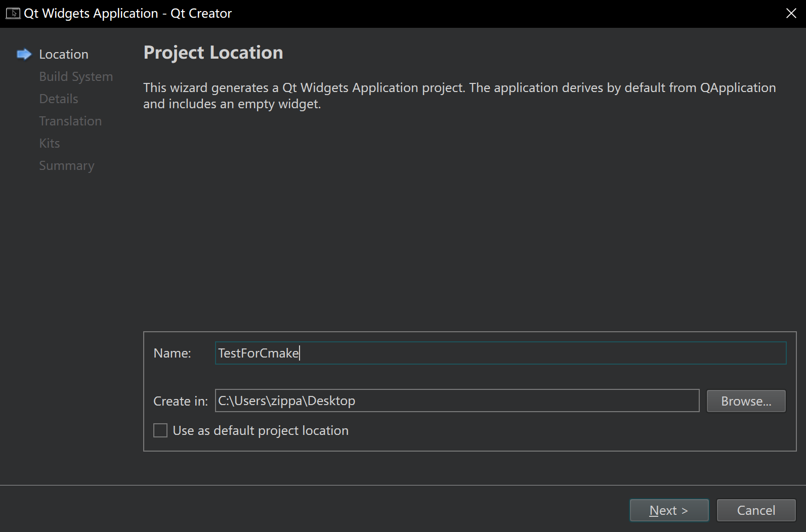The width and height of the screenshot is (806, 532).
Task: Select the Summary wizard step
Action: point(67,165)
